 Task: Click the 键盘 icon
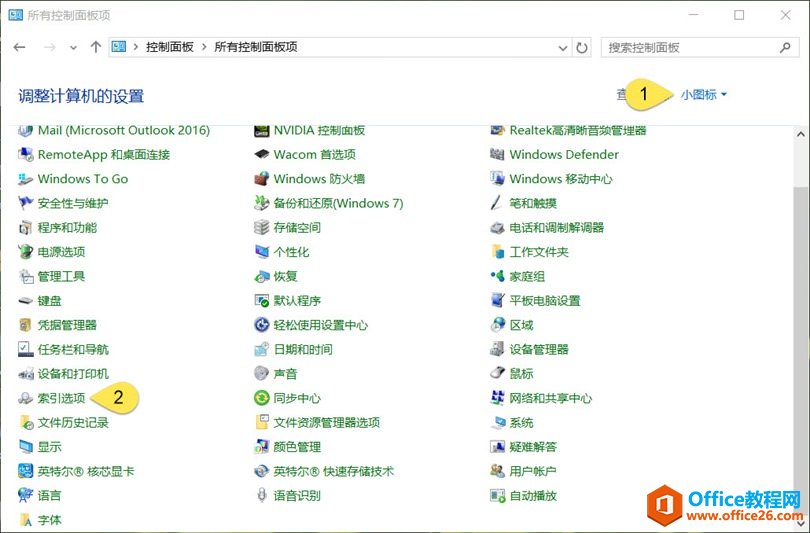coord(25,301)
